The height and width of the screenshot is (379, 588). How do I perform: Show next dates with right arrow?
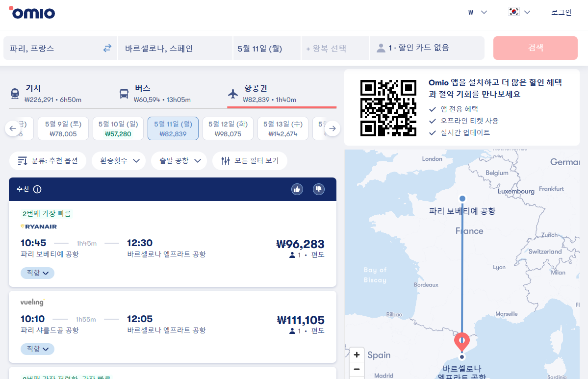[332, 128]
